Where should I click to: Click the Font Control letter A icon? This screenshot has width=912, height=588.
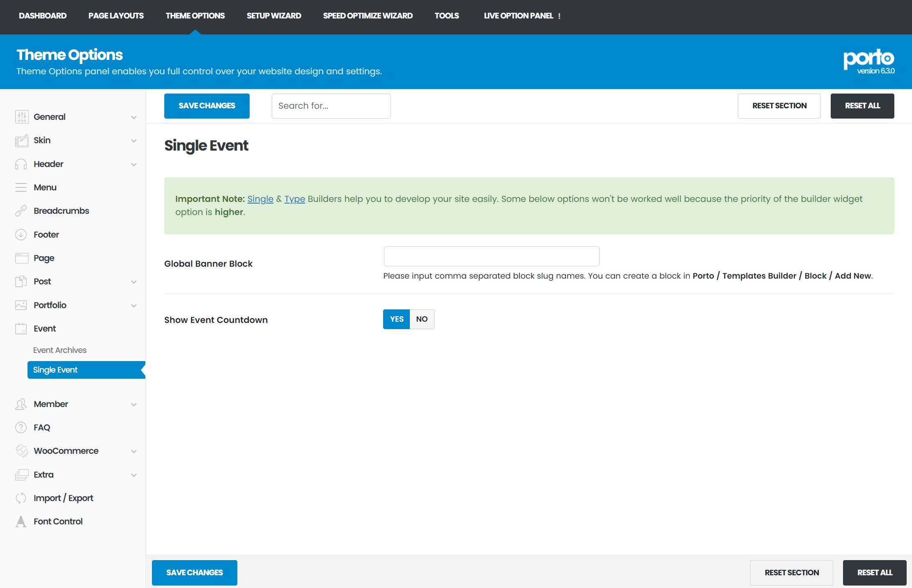tap(21, 522)
